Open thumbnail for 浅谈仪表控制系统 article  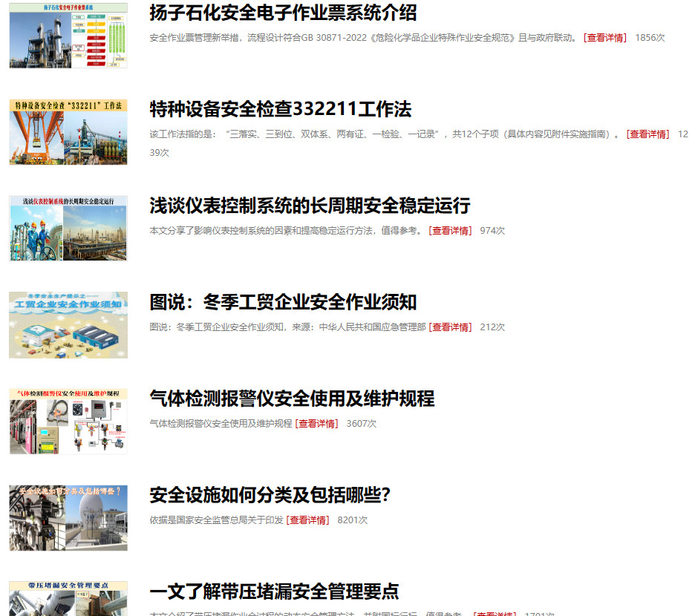coord(68,229)
